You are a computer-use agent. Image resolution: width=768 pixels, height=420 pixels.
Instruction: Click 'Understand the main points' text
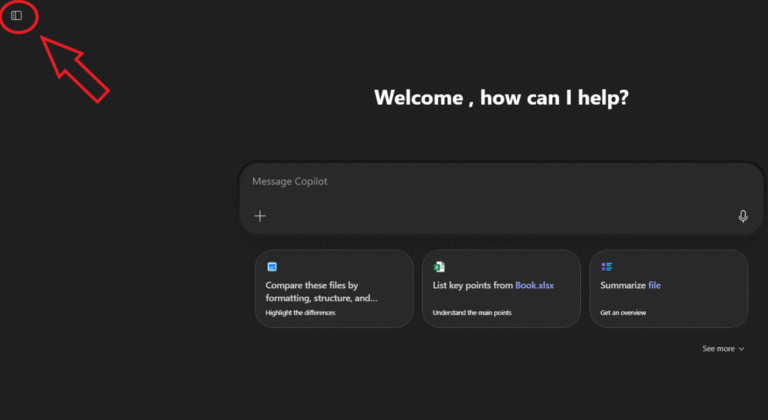[x=472, y=313]
